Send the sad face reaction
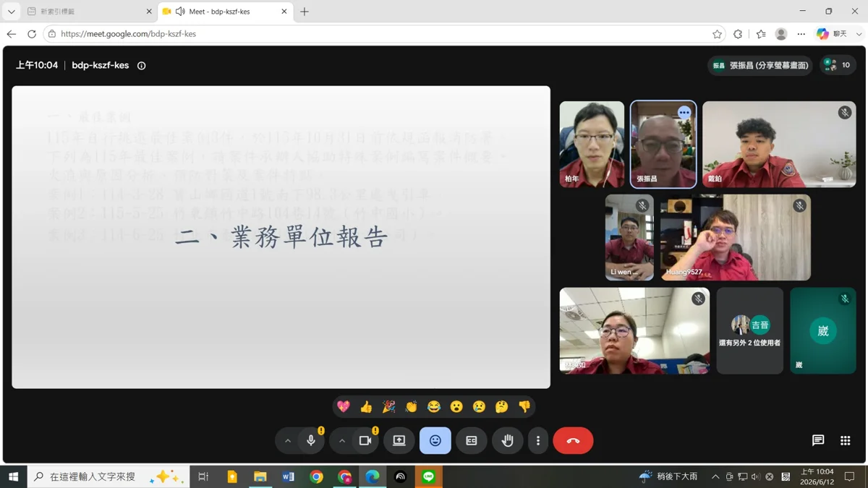This screenshot has width=868, height=488. tap(479, 407)
